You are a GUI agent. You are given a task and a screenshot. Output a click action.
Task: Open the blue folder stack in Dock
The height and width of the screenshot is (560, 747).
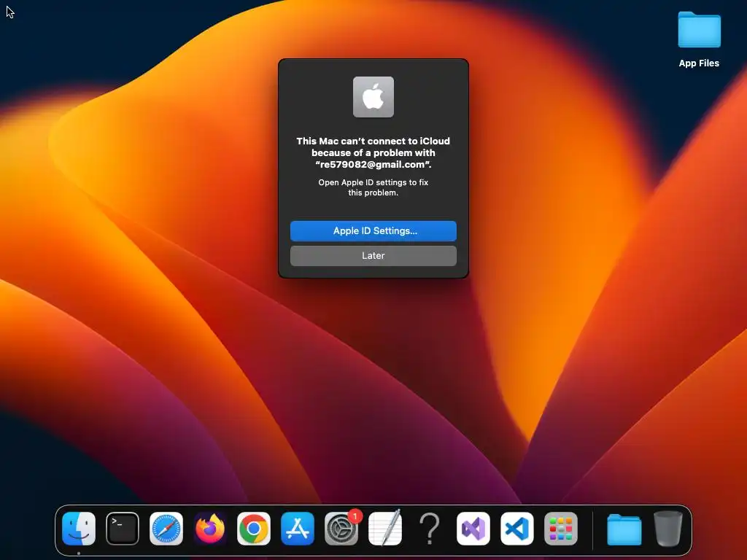tap(624, 529)
